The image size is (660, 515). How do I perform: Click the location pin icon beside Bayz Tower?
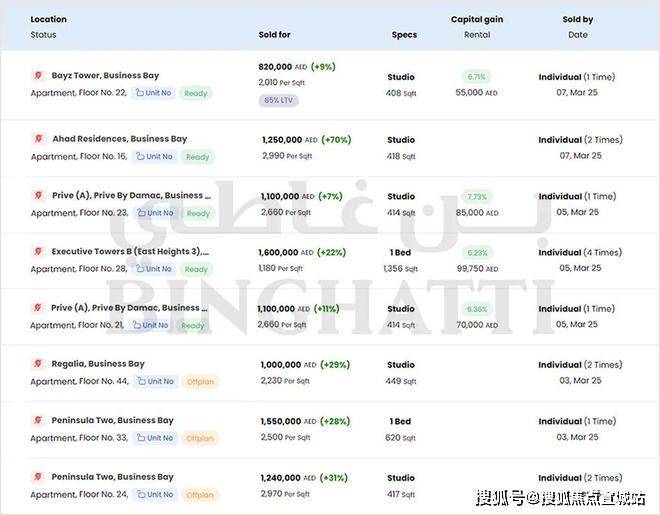tap(38, 76)
